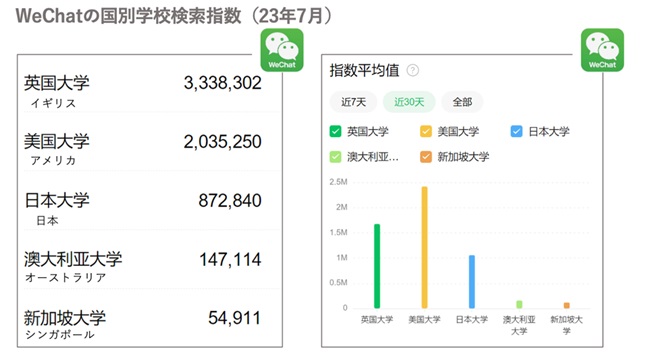Screen dimensions: 645x363
Task: Toggle the 日本大学 legend checkbox
Action: click(x=516, y=132)
